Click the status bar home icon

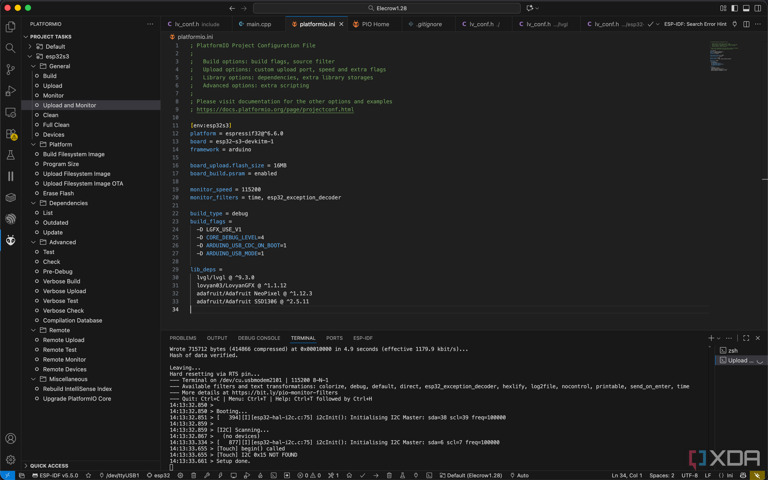[x=349, y=475]
